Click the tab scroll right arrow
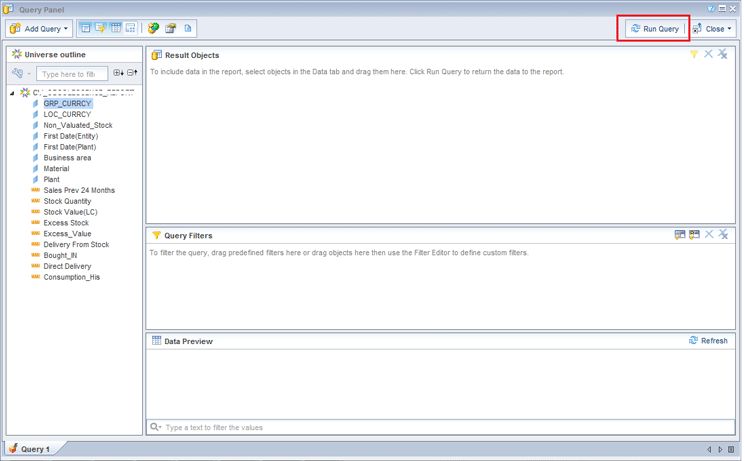 pyautogui.click(x=720, y=449)
